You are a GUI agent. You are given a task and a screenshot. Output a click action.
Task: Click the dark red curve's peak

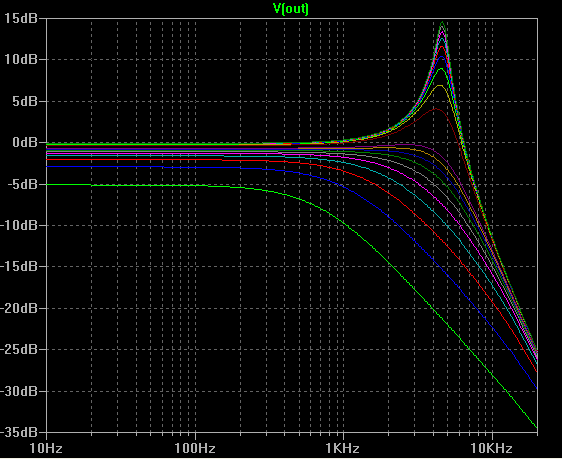(x=436, y=109)
